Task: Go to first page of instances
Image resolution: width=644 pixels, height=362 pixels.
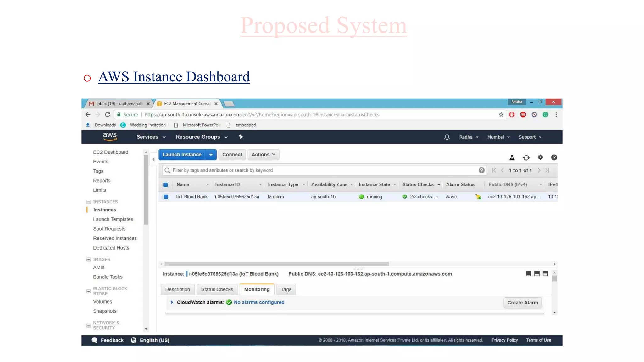Action: tap(494, 170)
